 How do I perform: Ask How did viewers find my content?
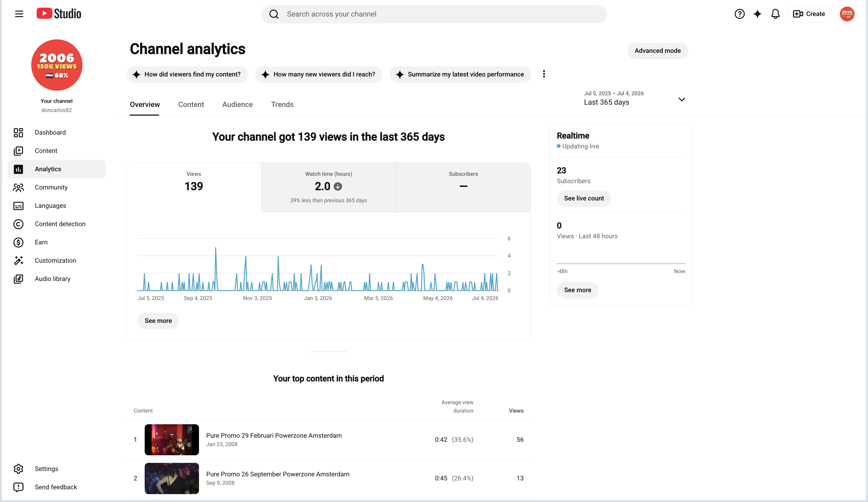click(187, 74)
